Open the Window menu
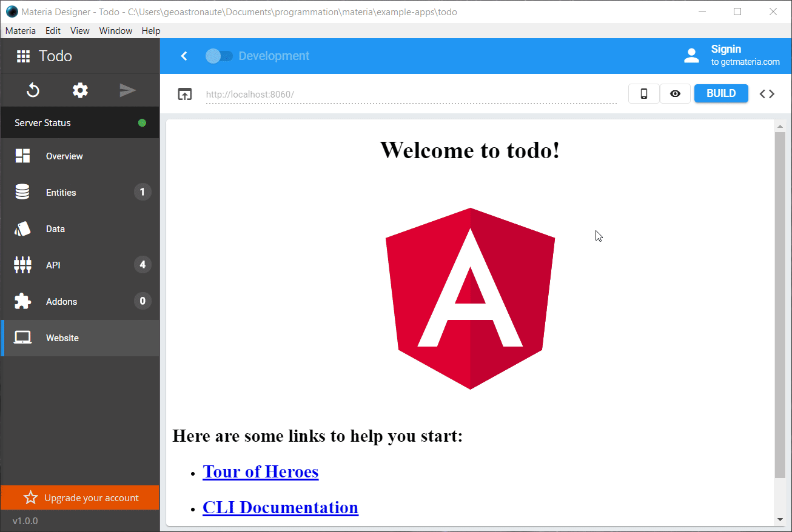 pyautogui.click(x=115, y=30)
